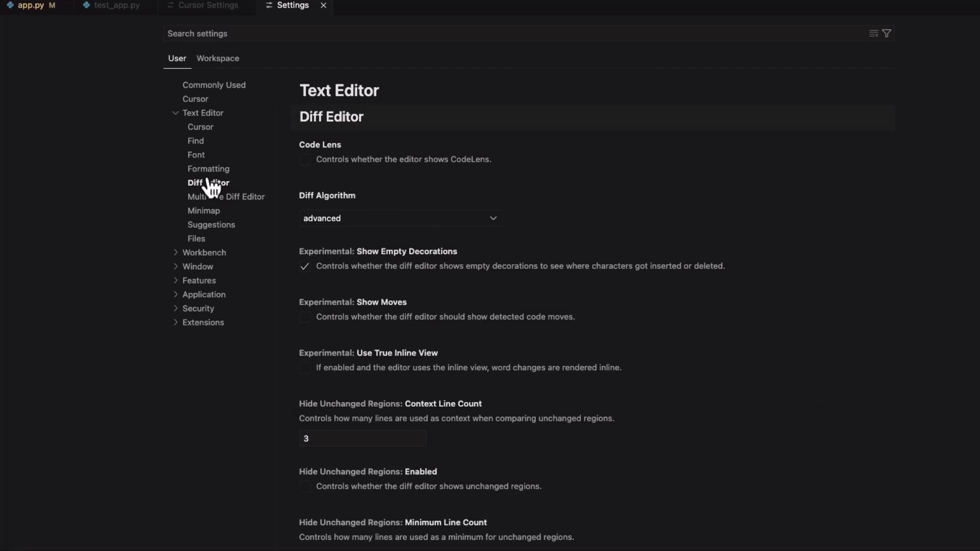
Task: Select Minimap in the settings tree
Action: tap(204, 211)
